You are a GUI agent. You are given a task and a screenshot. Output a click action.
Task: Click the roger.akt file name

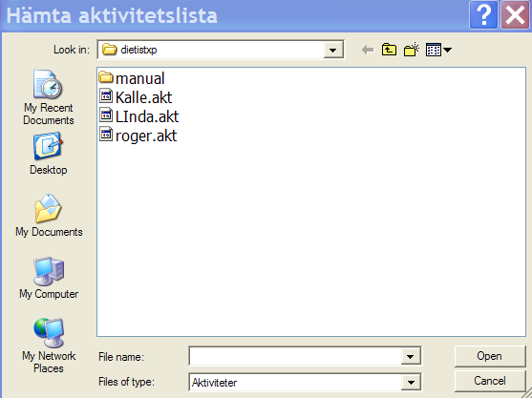[146, 136]
